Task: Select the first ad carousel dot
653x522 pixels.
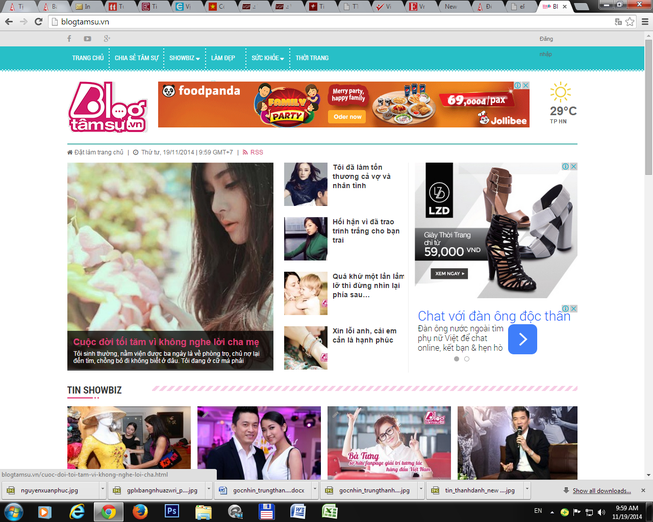Action: click(x=456, y=359)
